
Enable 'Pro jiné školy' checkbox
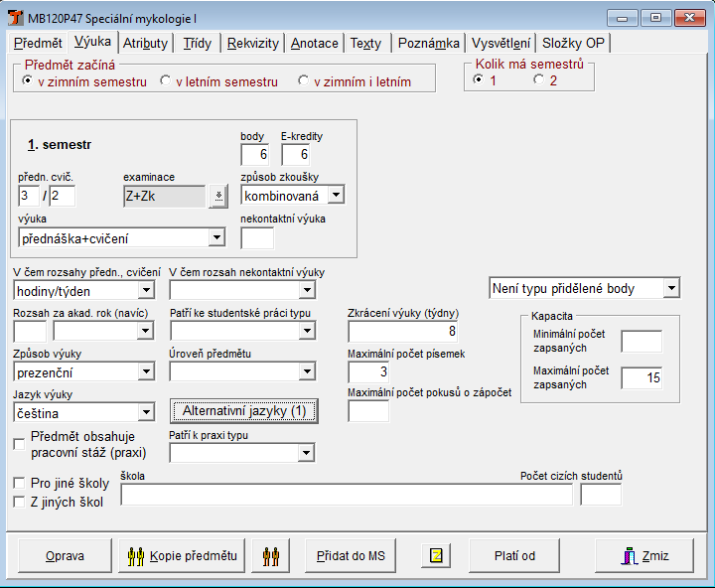(x=19, y=483)
